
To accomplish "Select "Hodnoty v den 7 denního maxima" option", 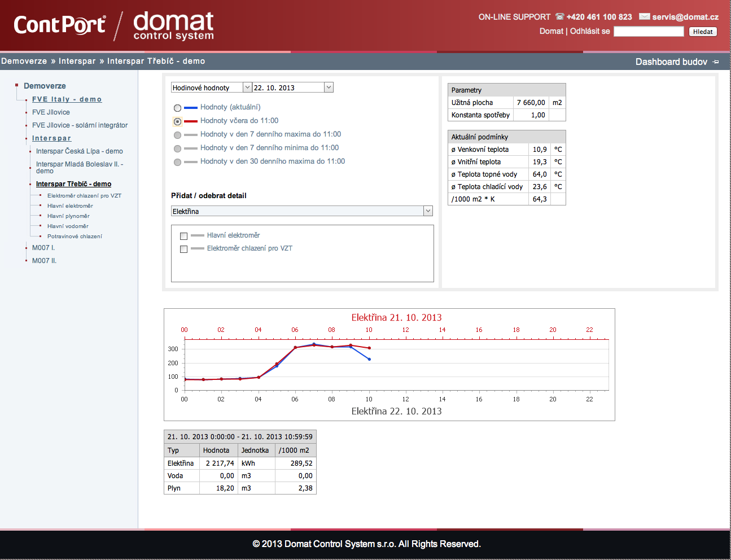I will tap(178, 135).
